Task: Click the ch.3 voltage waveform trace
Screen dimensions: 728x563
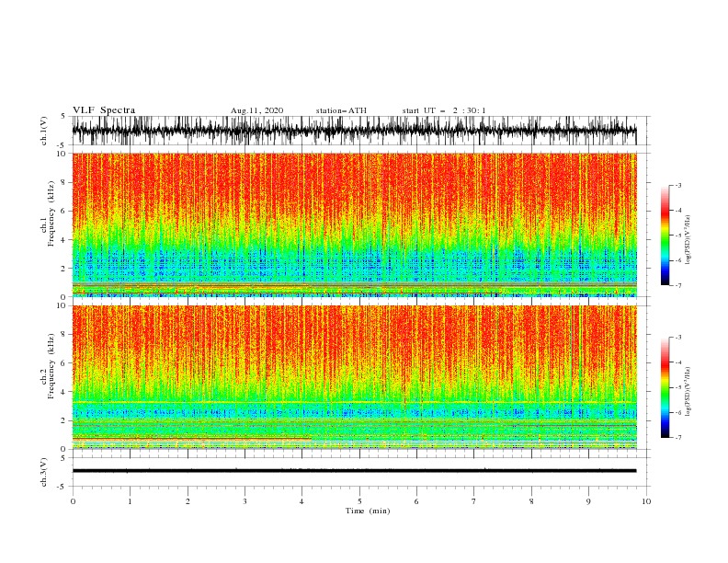Action: 354,471
